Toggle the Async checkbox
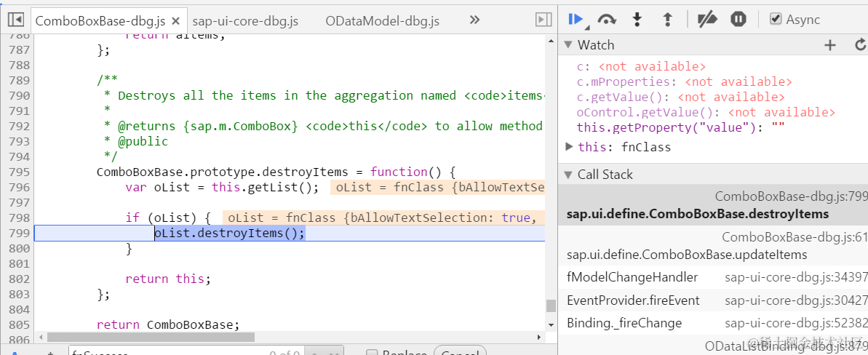868x355 pixels. pos(776,19)
